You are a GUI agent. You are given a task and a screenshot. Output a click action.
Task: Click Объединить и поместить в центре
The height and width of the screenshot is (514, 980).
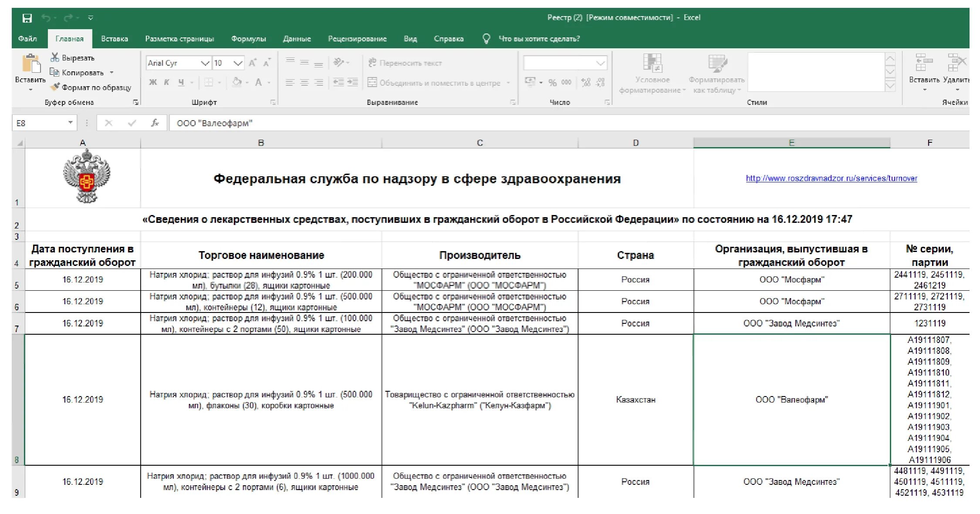(x=433, y=83)
